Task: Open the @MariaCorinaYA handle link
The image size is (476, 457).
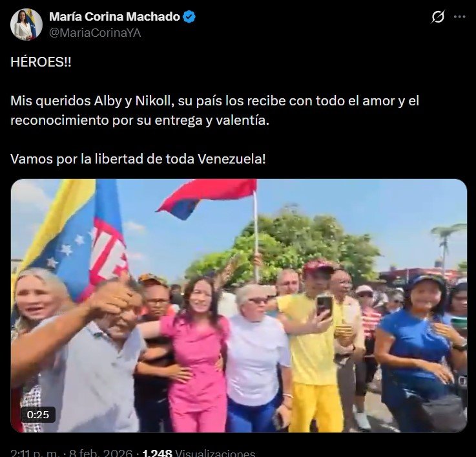Action: click(x=95, y=33)
